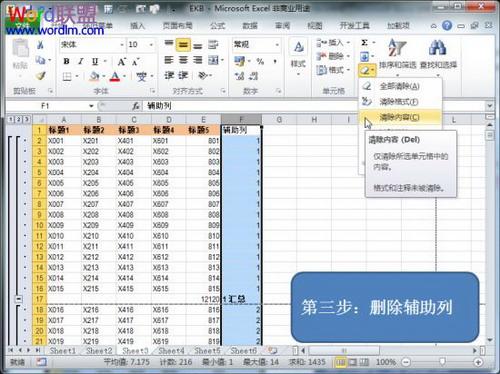Click the large Paste clipboard icon
The height and width of the screenshot is (374, 500).
click(x=20, y=49)
